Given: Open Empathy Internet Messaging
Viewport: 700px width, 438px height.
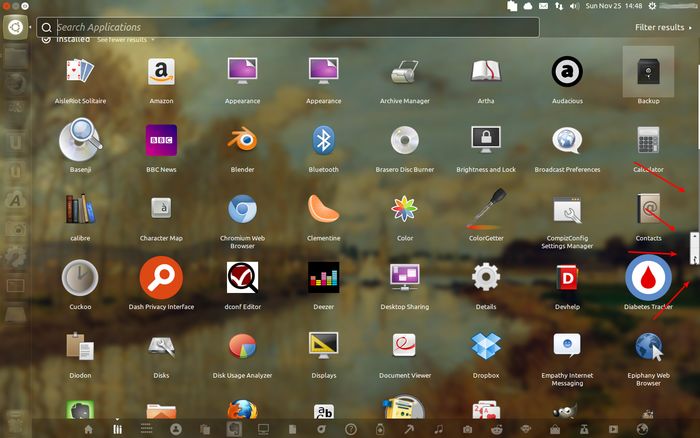Looking at the screenshot, I should (x=567, y=346).
